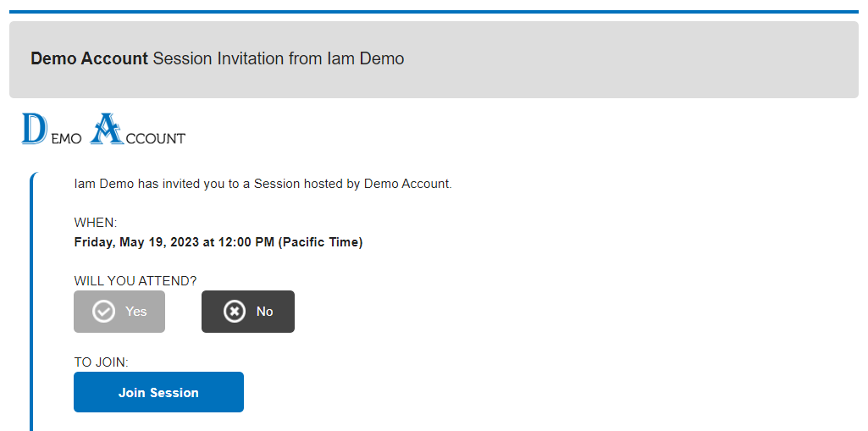Click the Yes attendance button

coord(119,312)
